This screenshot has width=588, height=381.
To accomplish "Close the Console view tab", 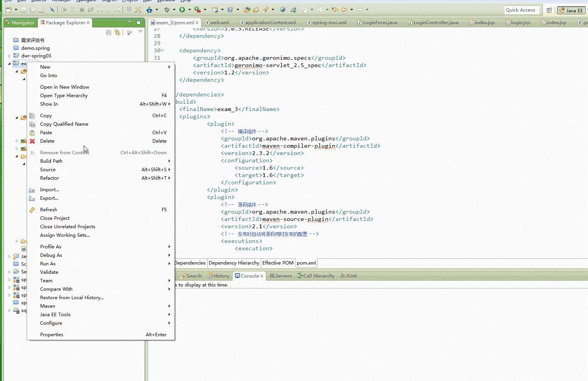I will [x=262, y=276].
